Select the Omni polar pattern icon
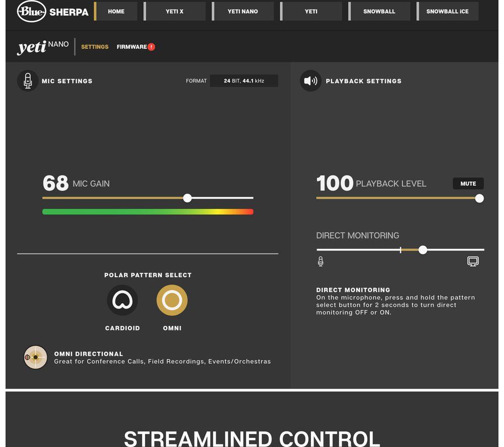This screenshot has height=447, width=504. click(x=172, y=300)
